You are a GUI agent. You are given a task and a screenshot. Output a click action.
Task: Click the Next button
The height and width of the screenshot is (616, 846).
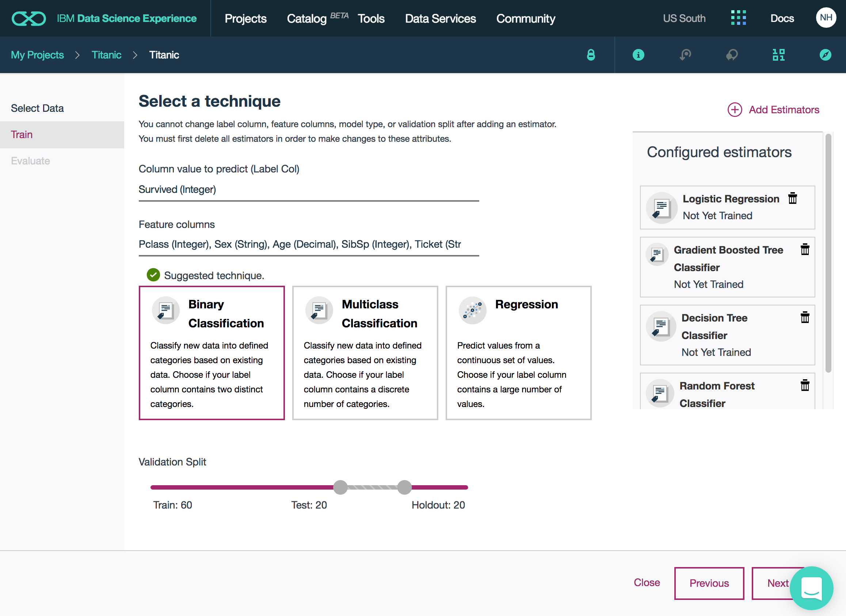[x=777, y=583]
